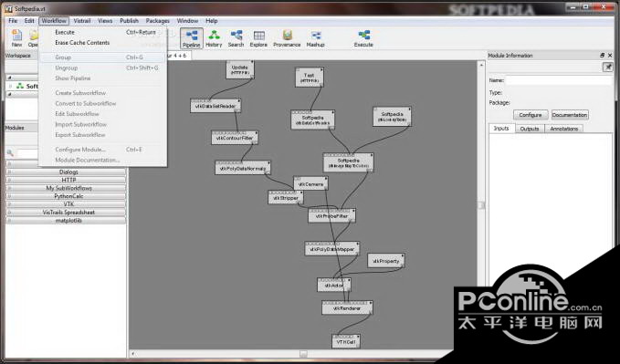The height and width of the screenshot is (364, 620).
Task: Choose Execute in the Workflow menu
Action: [103, 33]
